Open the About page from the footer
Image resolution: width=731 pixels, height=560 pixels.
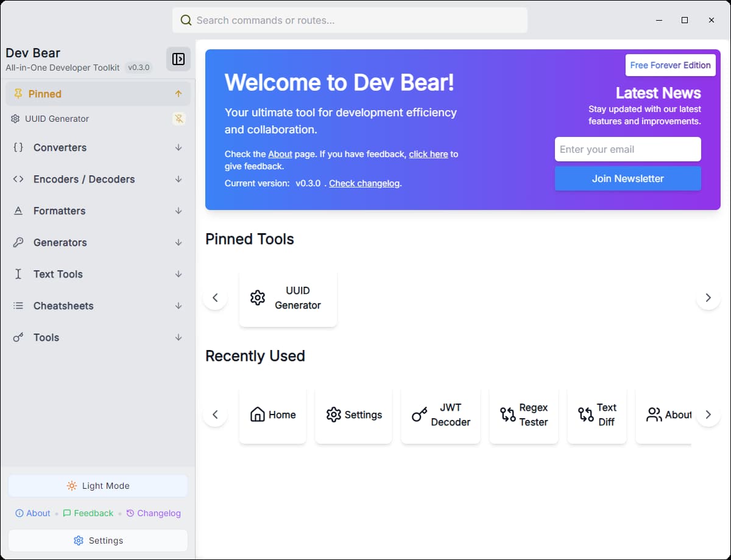[x=33, y=513]
